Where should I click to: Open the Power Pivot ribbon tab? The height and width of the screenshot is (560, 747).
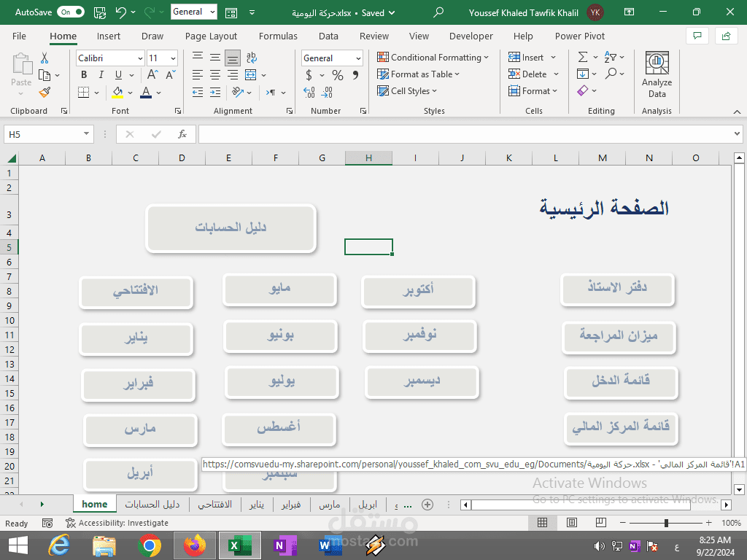(580, 36)
